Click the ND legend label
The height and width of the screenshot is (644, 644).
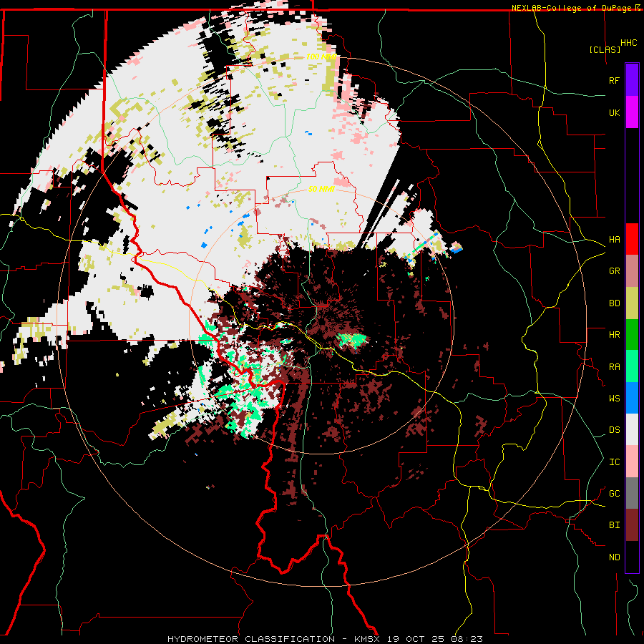[614, 557]
